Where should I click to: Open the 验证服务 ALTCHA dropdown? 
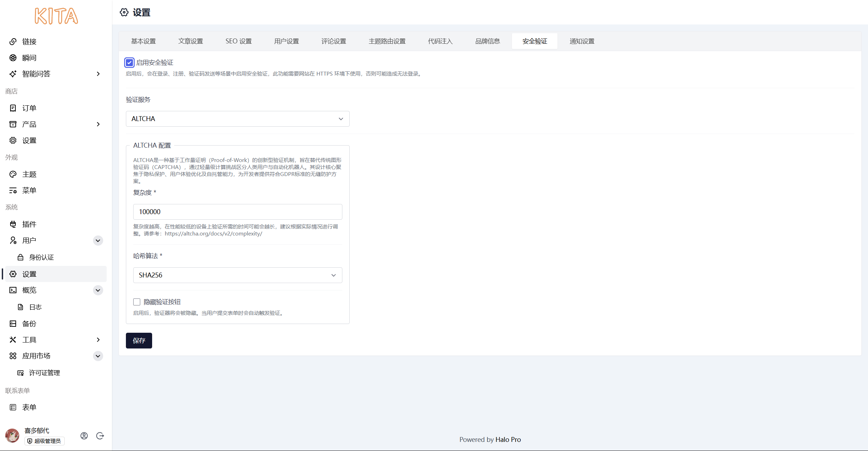pyautogui.click(x=237, y=119)
